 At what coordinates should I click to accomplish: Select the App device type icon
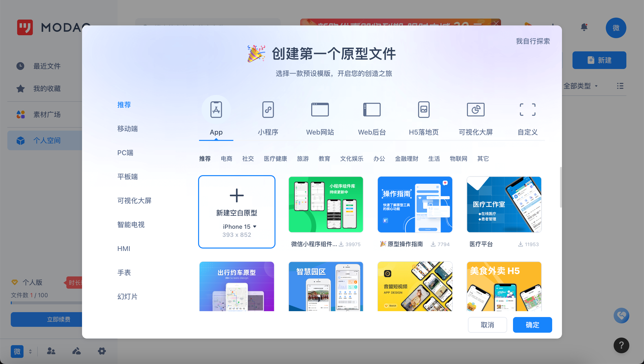click(x=216, y=110)
